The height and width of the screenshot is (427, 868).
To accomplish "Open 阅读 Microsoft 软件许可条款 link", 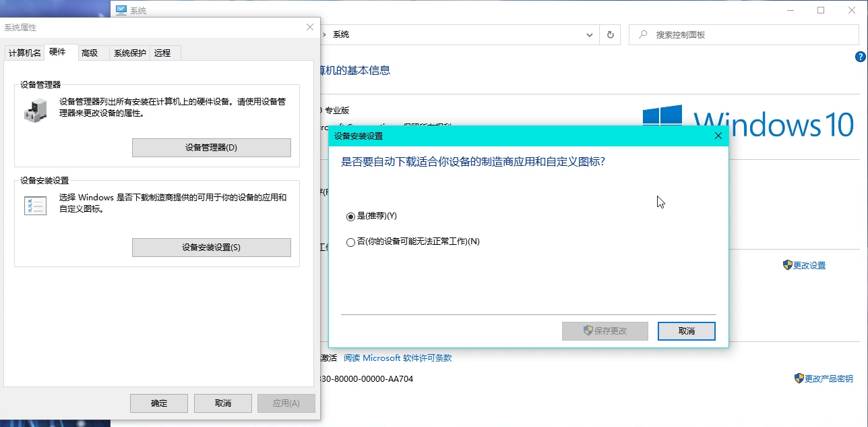I will 398,358.
